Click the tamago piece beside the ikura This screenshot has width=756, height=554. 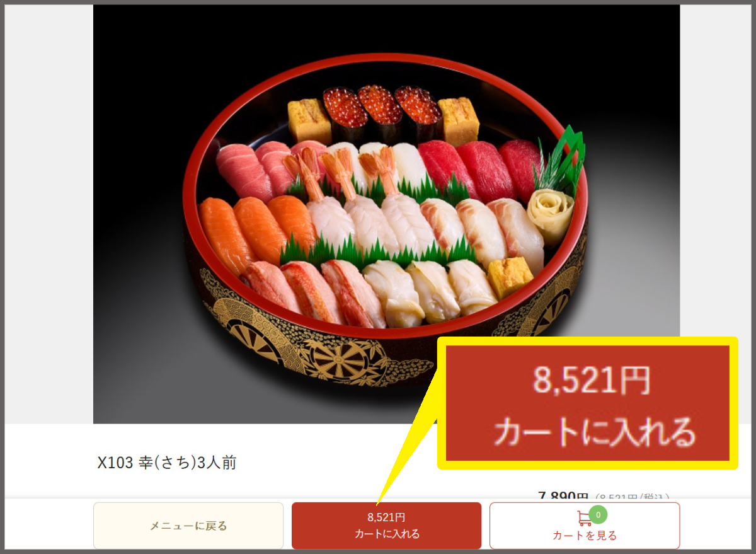point(309,120)
